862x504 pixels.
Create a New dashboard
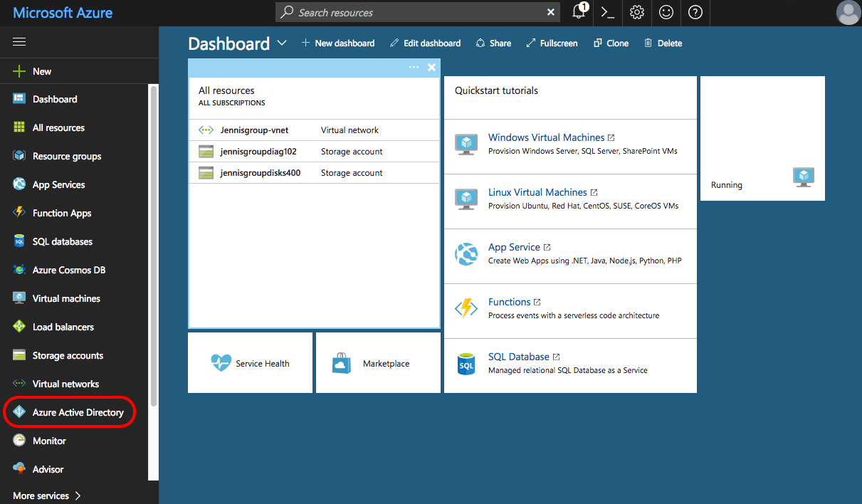338,43
